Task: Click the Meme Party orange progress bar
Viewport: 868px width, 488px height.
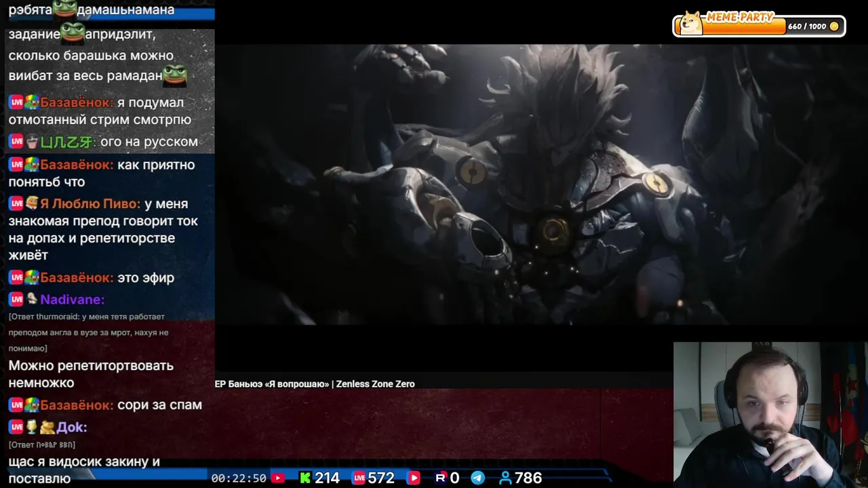Action: tap(743, 26)
